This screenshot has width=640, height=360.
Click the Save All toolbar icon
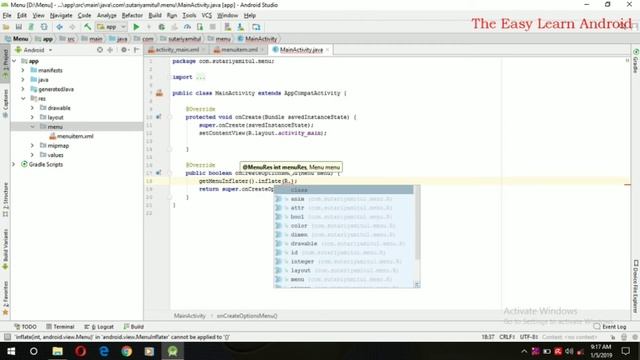point(19,27)
